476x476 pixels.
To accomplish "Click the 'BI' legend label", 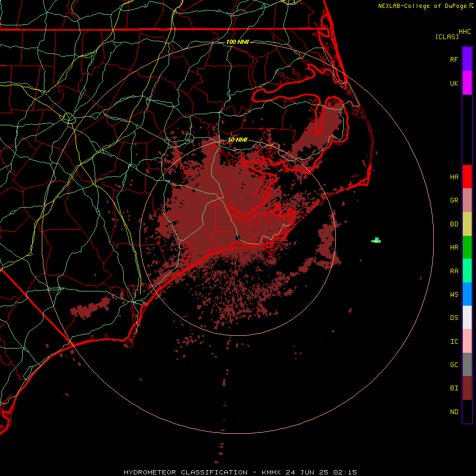I will coord(454,388).
